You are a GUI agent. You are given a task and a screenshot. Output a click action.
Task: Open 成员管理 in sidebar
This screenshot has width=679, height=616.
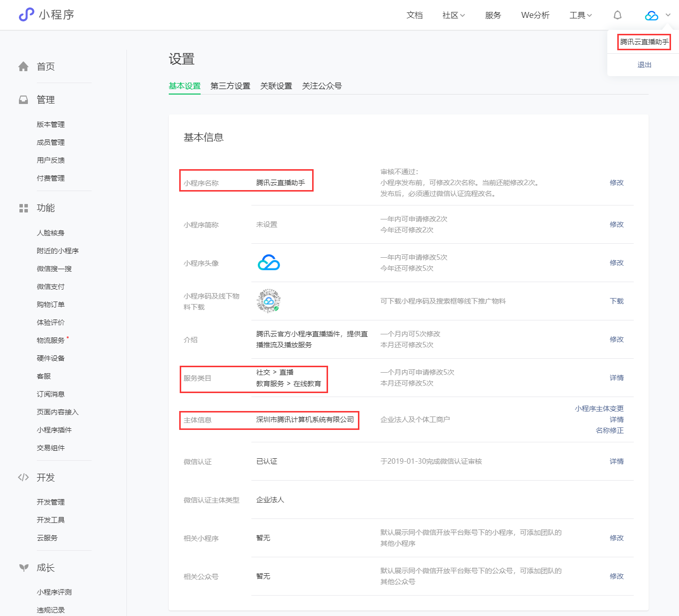tap(51, 142)
